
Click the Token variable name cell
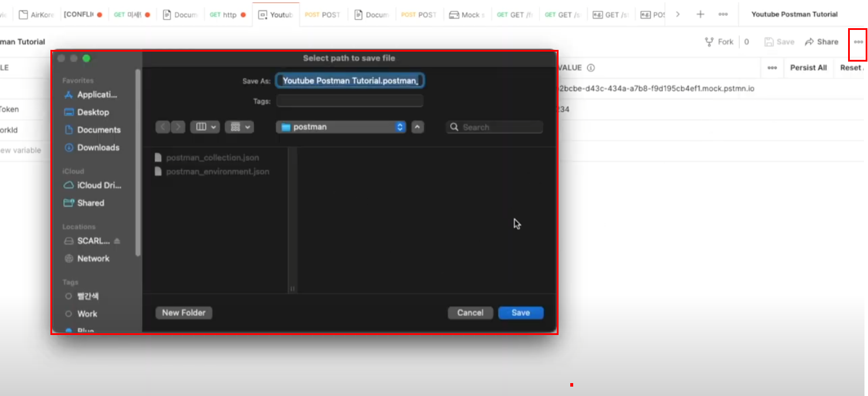(x=9, y=109)
